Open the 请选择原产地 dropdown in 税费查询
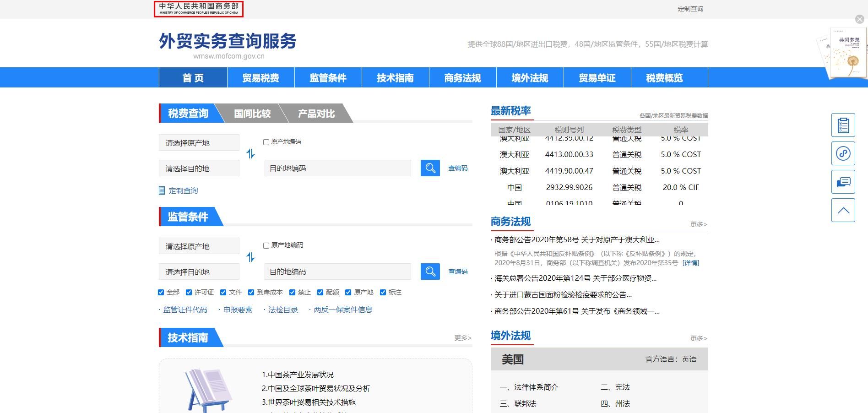 [199, 142]
